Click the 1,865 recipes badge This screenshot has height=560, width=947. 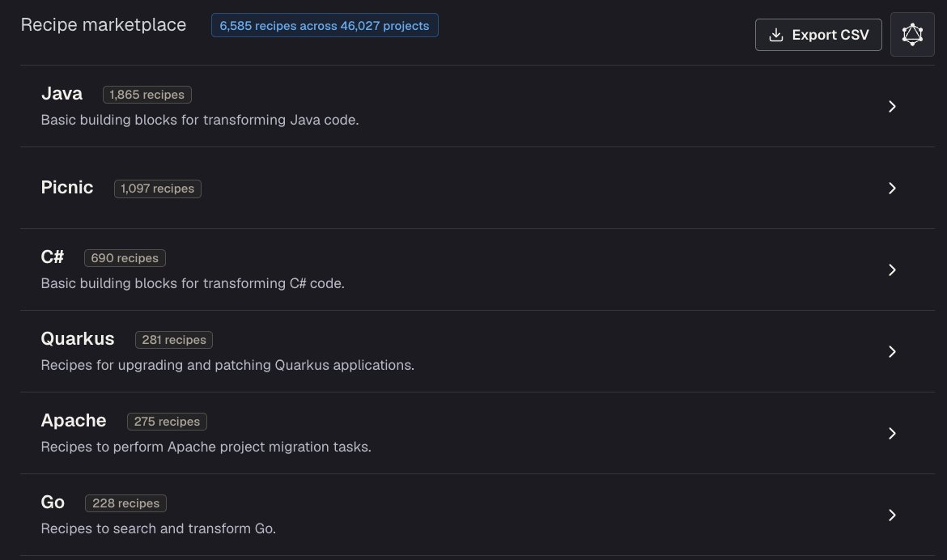click(x=147, y=94)
